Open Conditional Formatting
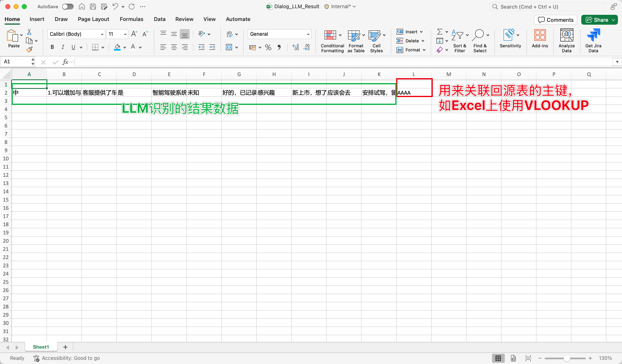The width and height of the screenshot is (622, 364). pyautogui.click(x=332, y=42)
